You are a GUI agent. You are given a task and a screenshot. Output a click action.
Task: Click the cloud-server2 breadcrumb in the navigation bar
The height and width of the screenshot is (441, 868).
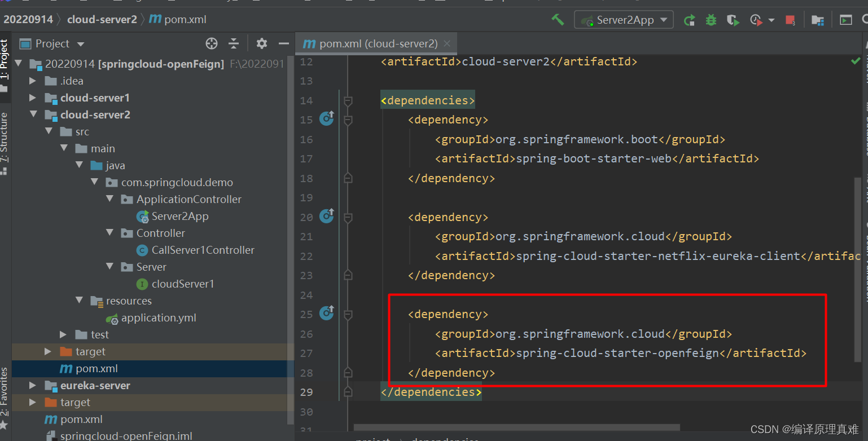tap(102, 19)
